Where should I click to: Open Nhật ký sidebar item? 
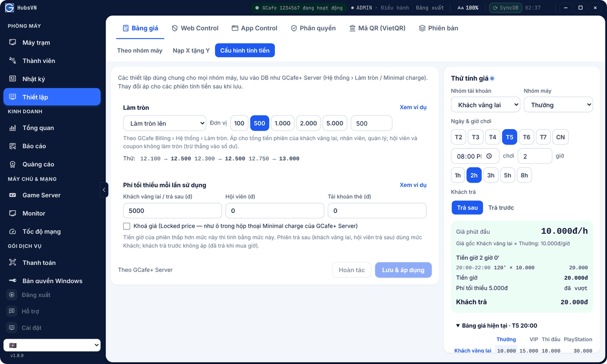point(52,79)
